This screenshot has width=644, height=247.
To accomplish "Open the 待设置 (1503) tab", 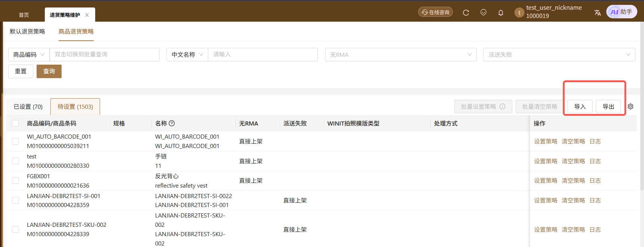I will [75, 106].
